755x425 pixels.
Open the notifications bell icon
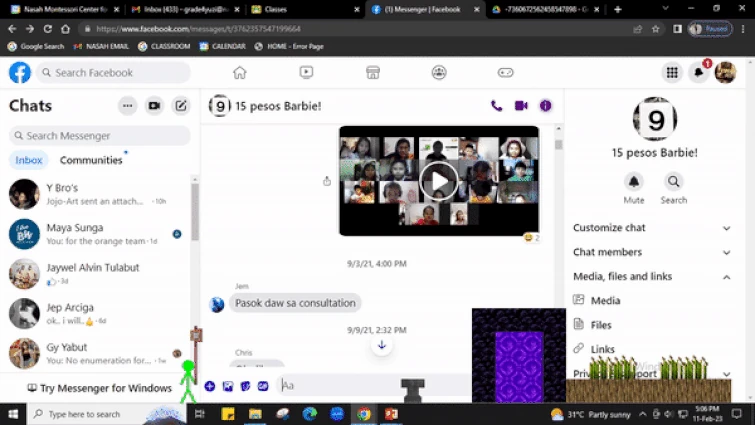coord(699,73)
